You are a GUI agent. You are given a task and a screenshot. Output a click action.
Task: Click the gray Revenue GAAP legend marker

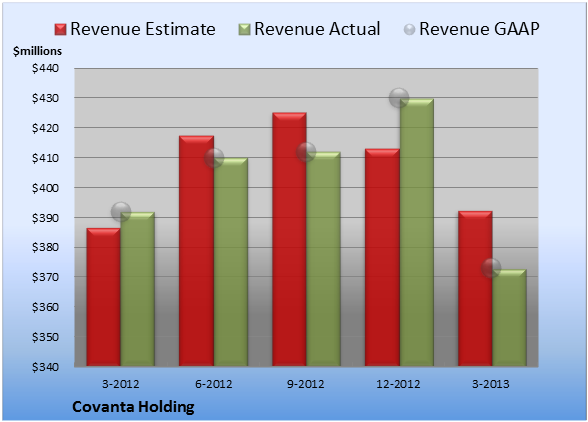[x=410, y=30]
